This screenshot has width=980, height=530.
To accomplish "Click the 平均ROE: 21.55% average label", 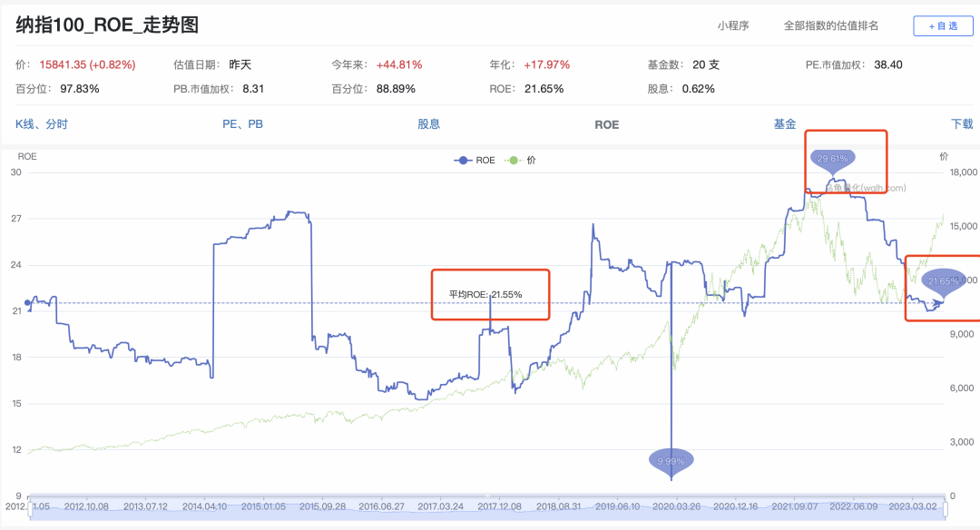I will coord(485,294).
